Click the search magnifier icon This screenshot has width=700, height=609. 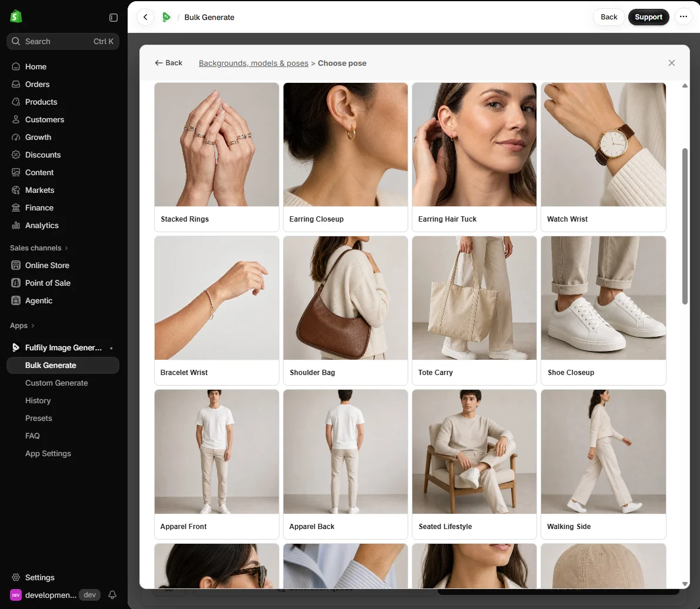[x=16, y=41]
